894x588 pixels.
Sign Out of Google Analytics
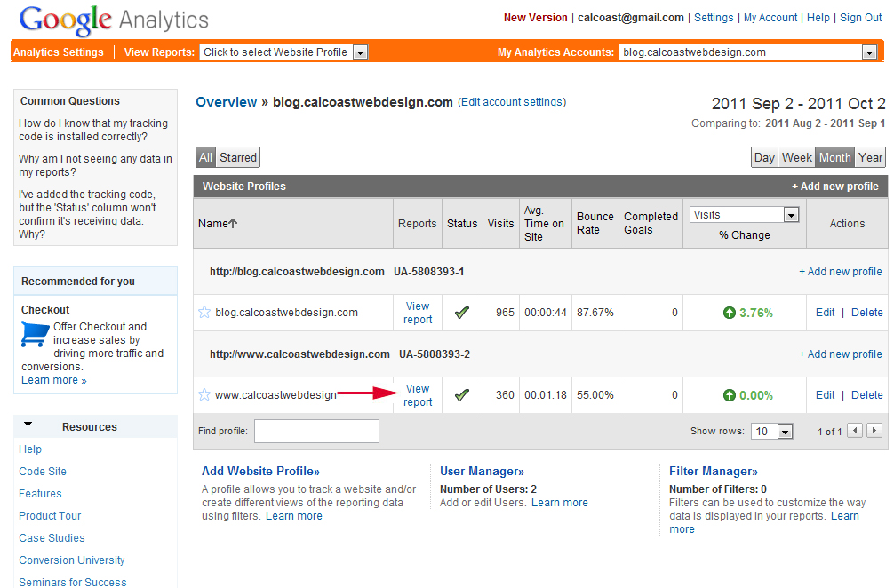(860, 18)
